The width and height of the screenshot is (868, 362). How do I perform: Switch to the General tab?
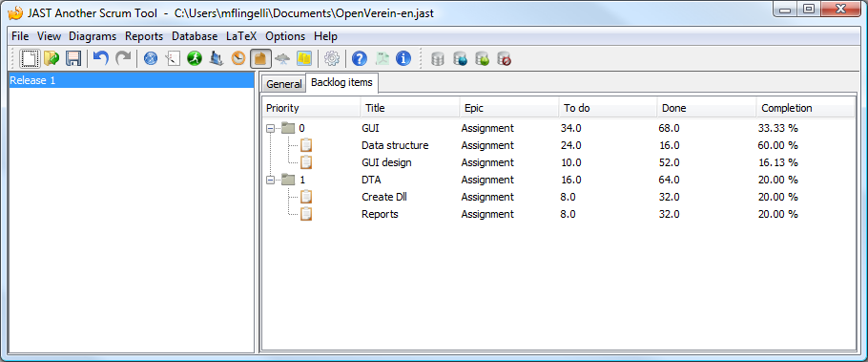283,84
